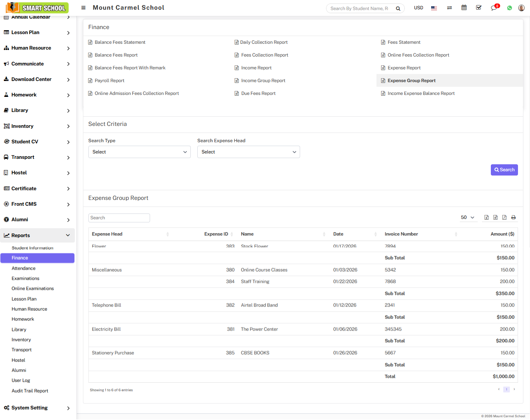Select page 1 in table pagination
This screenshot has width=530, height=420.
506,389
